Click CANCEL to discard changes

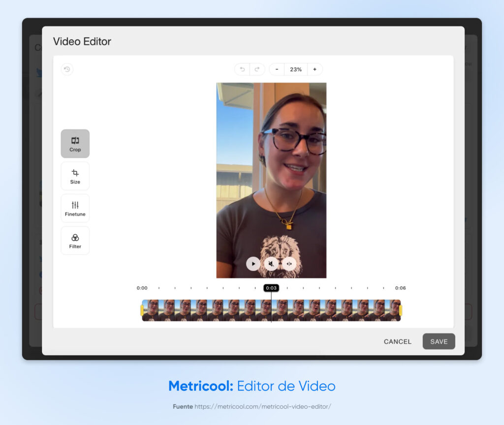click(397, 341)
